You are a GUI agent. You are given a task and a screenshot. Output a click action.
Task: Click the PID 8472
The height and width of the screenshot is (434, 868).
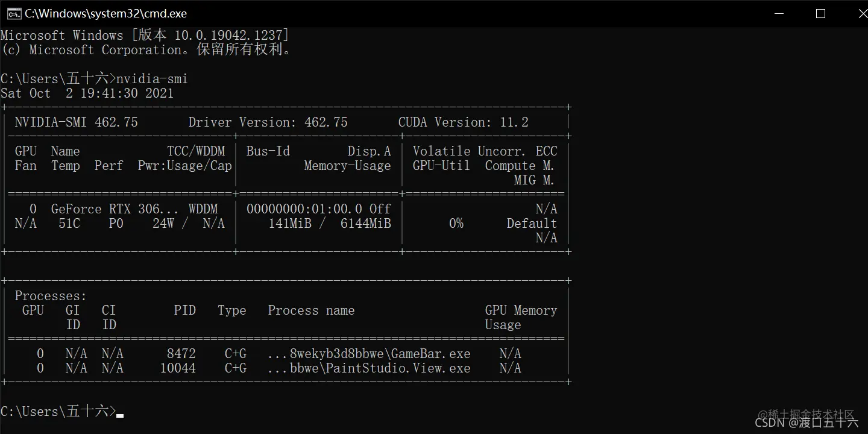pos(181,354)
